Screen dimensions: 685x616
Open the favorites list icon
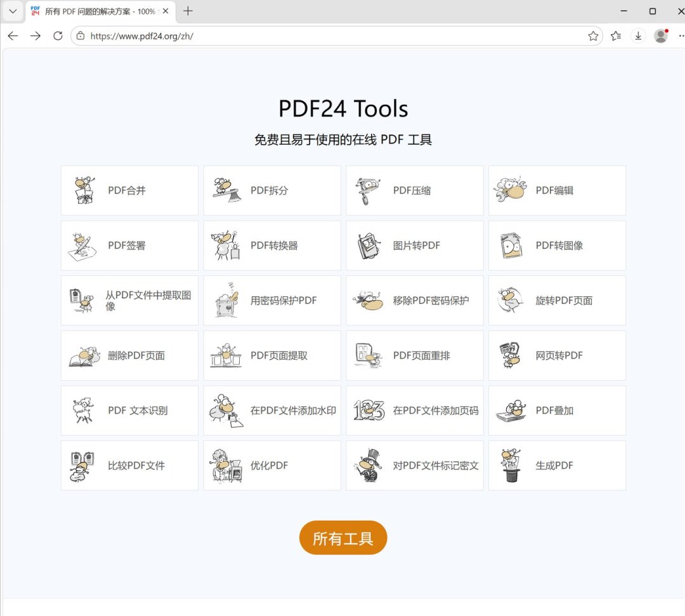[x=616, y=36]
